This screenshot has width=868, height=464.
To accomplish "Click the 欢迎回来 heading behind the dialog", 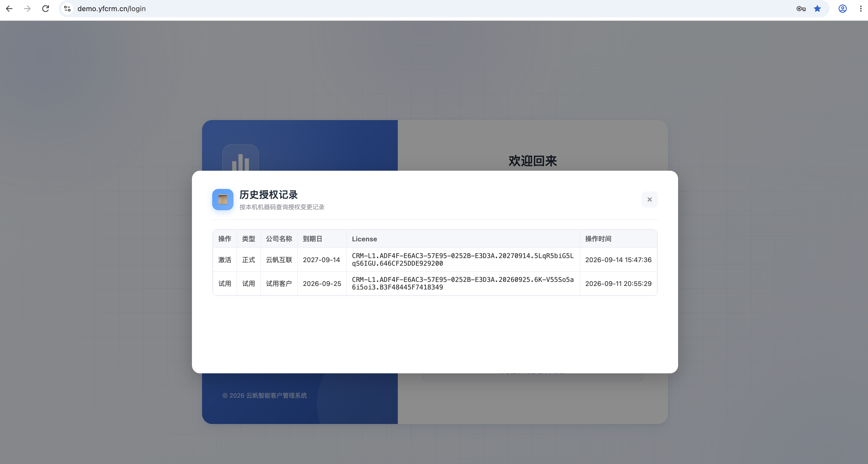I will pos(533,161).
